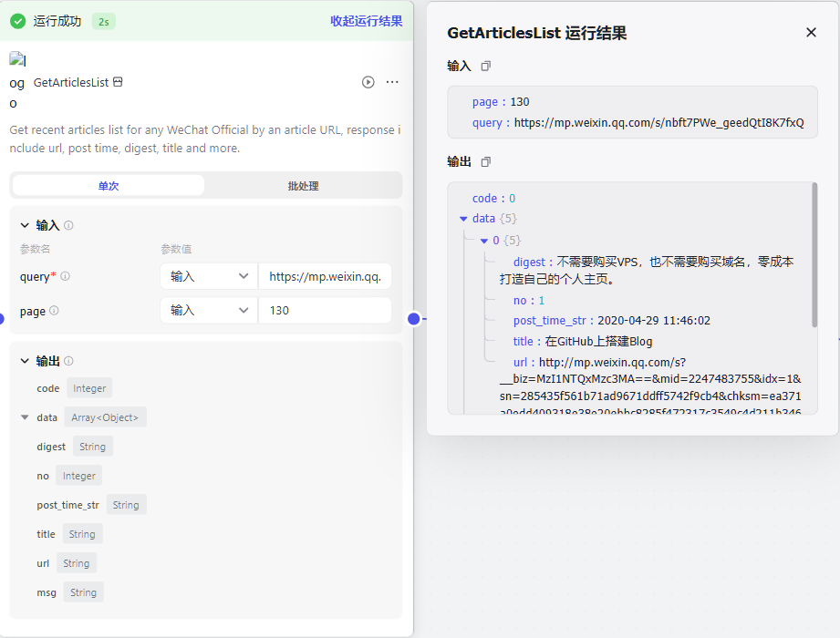
Task: Click the url value in output results
Action: 650,387
